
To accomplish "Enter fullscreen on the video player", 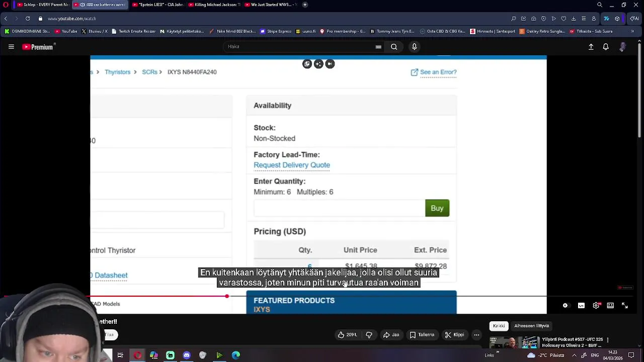I will tap(625, 305).
